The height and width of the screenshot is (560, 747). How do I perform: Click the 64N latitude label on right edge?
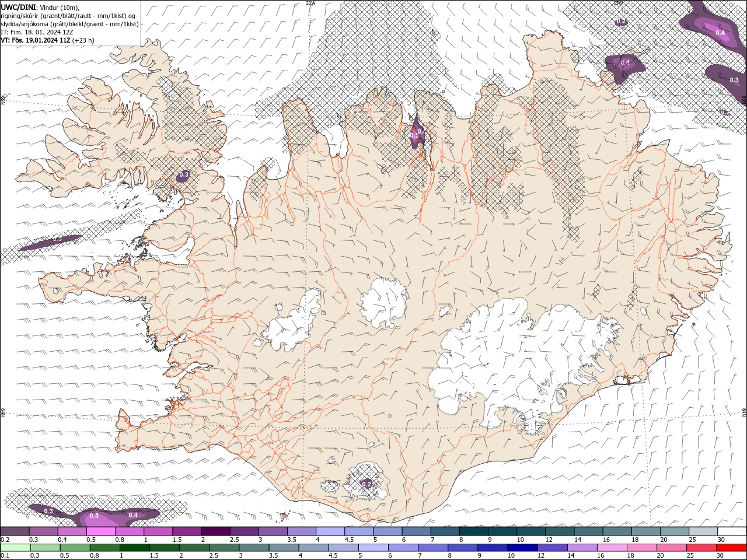pos(744,412)
